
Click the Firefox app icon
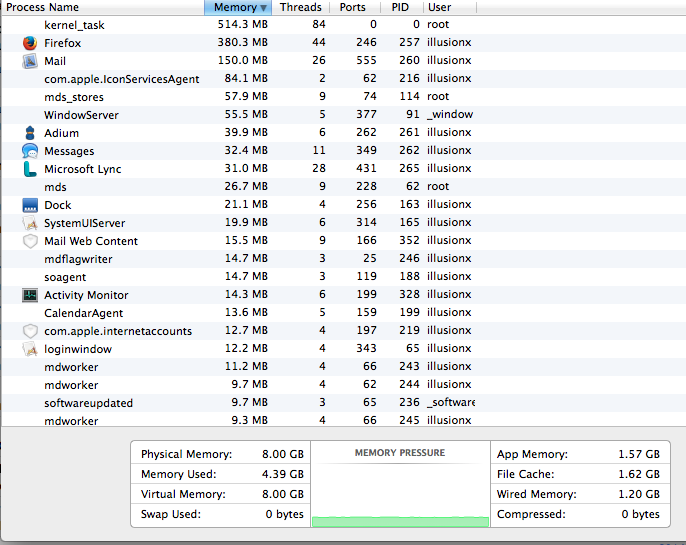click(30, 43)
